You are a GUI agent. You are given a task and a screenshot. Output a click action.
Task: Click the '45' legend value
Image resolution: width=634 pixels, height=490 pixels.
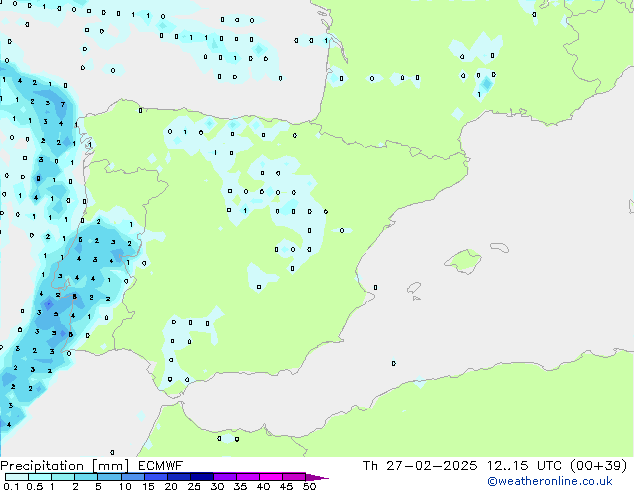286,486
